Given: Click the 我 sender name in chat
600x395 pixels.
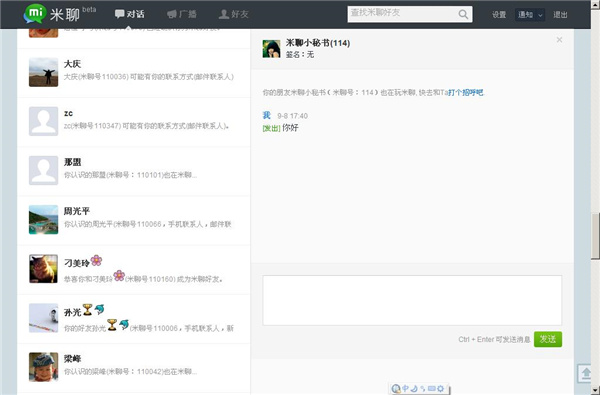Looking at the screenshot, I should (x=267, y=115).
